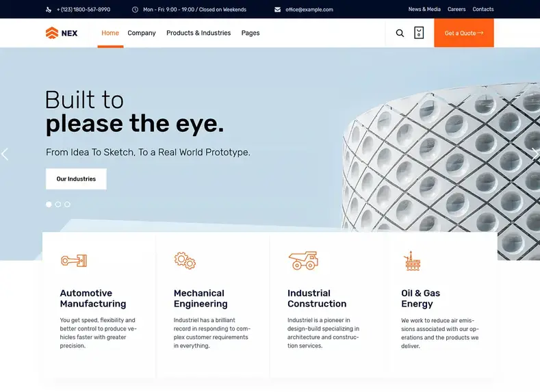The width and height of the screenshot is (540, 392).
Task: Click the Get a Quote button
Action: coord(464,33)
